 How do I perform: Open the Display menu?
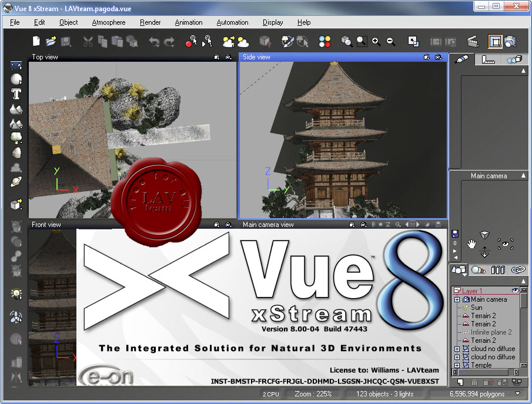273,22
